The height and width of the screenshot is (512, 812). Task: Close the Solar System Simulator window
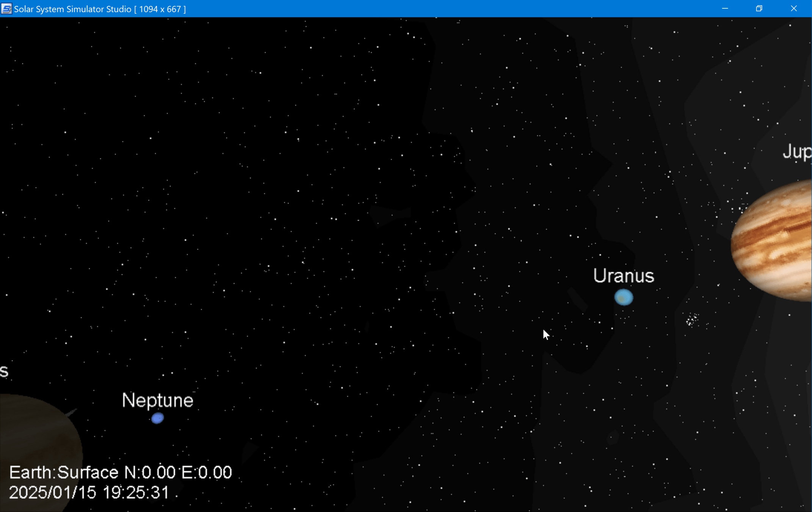pos(793,8)
